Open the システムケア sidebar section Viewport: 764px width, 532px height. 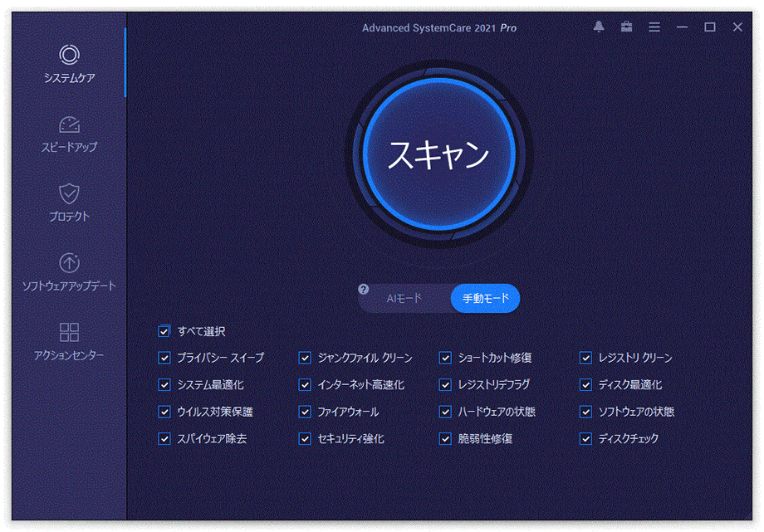(x=69, y=63)
